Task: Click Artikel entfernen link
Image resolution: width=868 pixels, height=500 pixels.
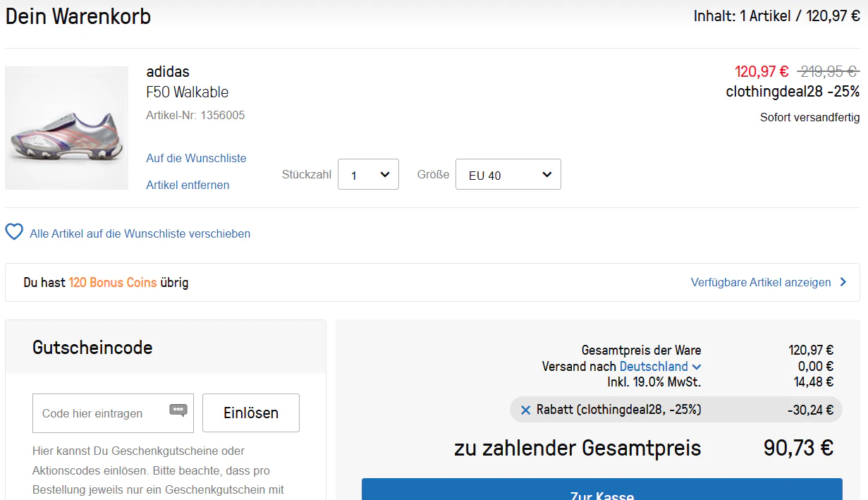Action: tap(188, 185)
